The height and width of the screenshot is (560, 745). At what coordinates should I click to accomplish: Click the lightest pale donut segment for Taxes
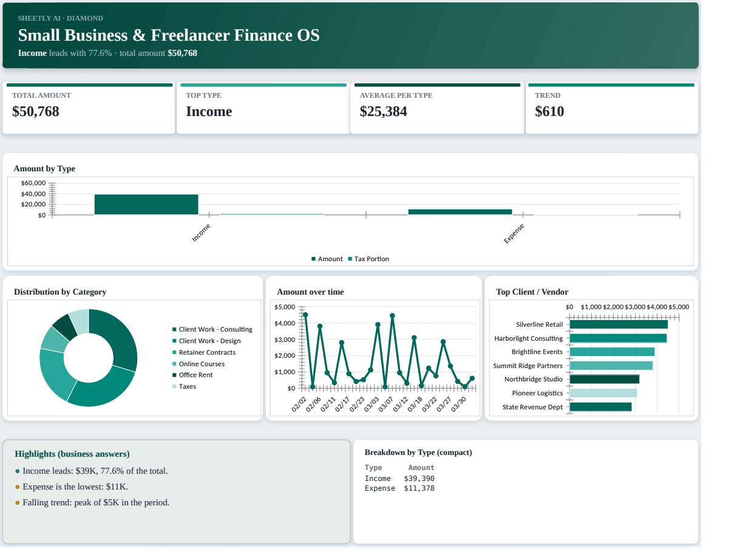pos(80,321)
